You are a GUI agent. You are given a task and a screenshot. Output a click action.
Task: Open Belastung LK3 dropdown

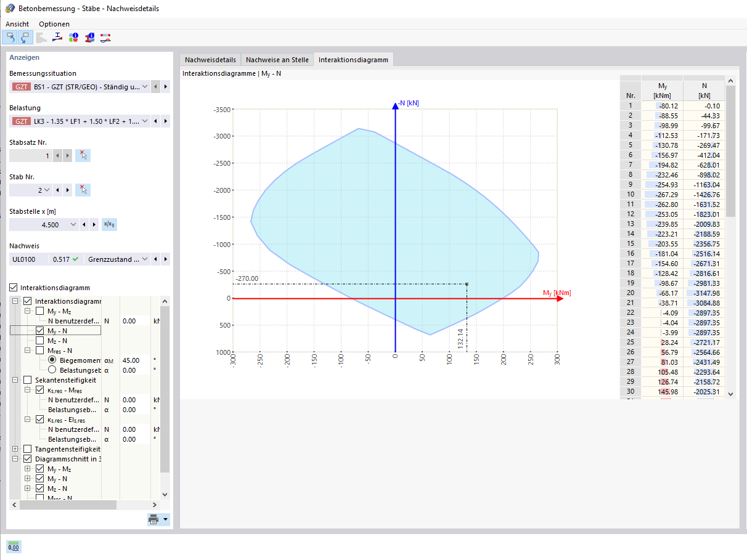(145, 121)
